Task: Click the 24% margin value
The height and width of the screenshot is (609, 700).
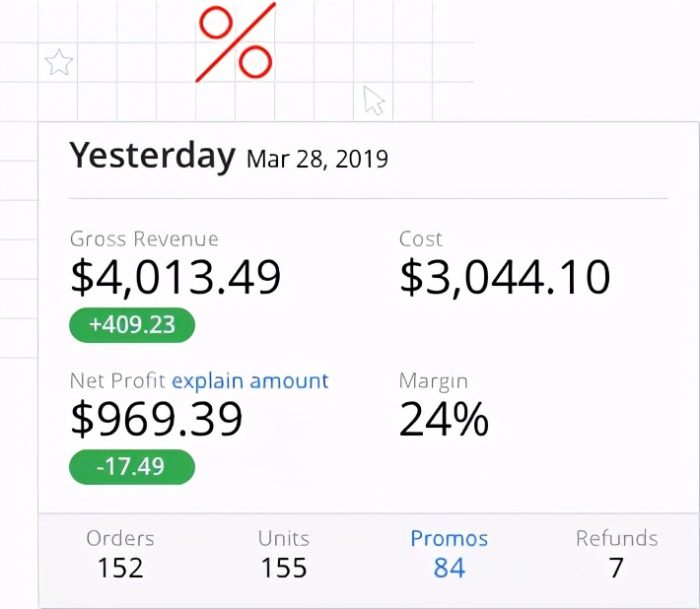Action: click(444, 420)
